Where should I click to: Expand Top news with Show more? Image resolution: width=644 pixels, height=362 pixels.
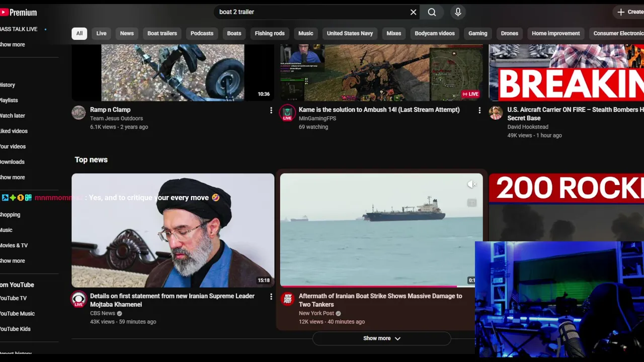pos(381,338)
